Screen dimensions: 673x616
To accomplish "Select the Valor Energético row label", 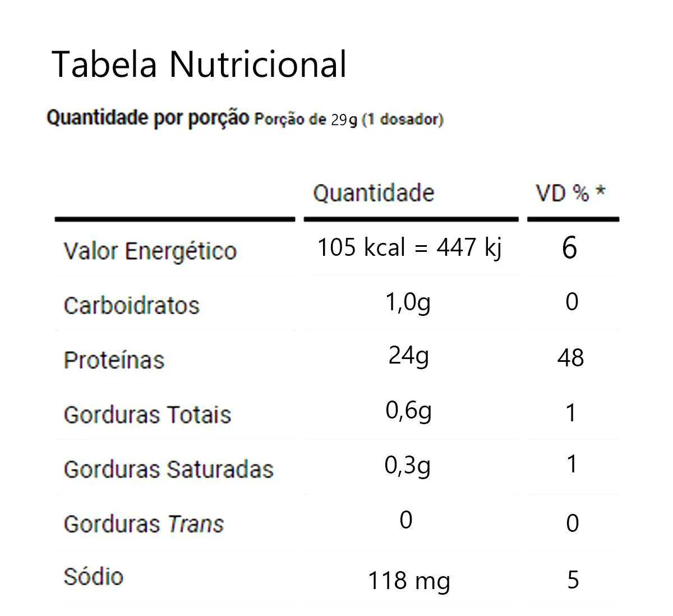I will point(150,251).
